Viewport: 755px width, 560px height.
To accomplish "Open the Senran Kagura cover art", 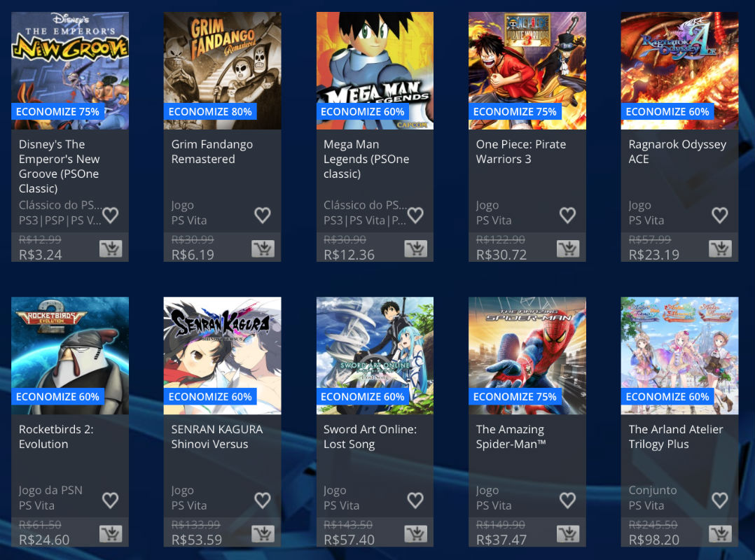I will (x=223, y=356).
